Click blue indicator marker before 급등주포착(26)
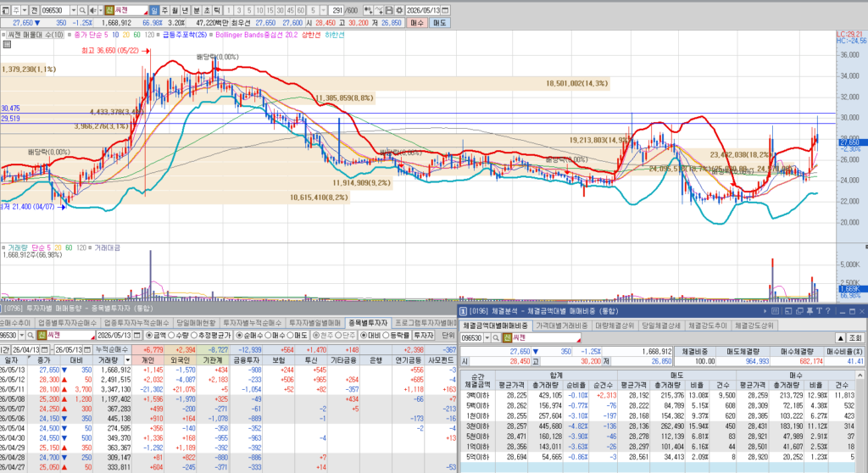Image resolution: width=868 pixels, height=473 pixels. point(158,35)
